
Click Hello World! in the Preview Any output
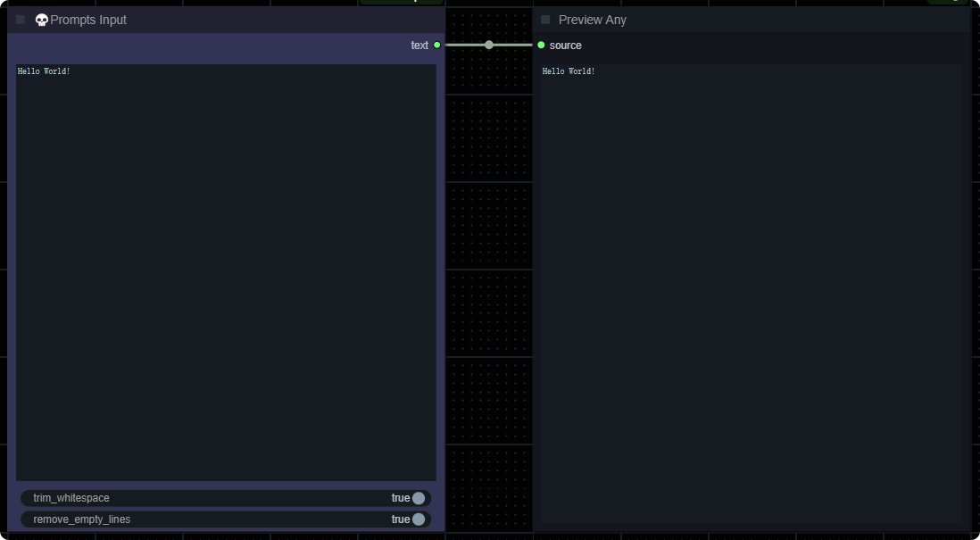pyautogui.click(x=569, y=71)
